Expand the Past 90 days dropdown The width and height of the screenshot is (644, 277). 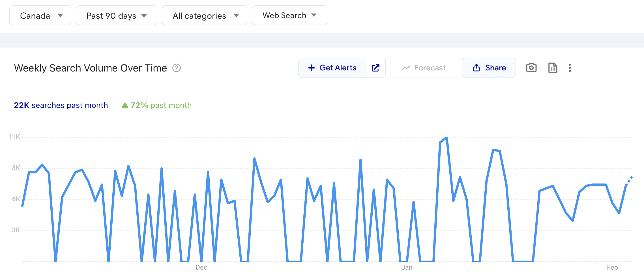[x=116, y=16]
